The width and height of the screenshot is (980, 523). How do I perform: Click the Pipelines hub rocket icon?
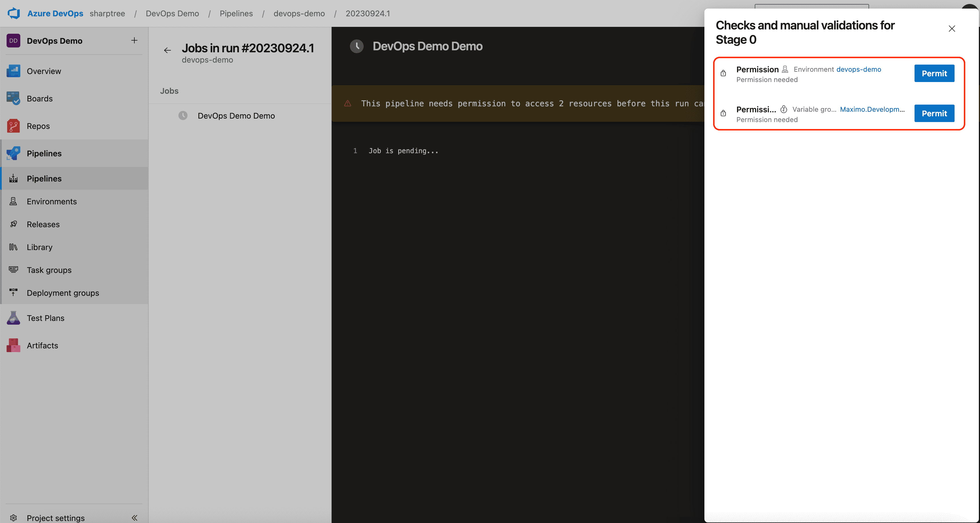(x=13, y=153)
